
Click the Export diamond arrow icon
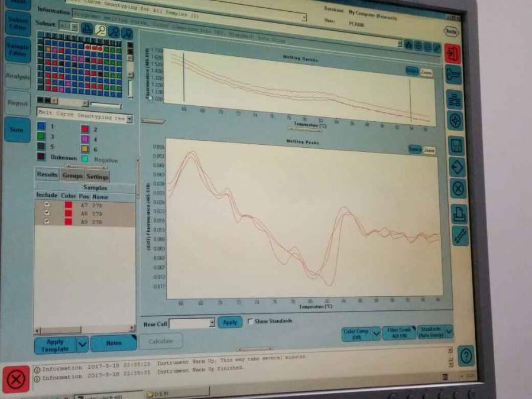coord(457,167)
